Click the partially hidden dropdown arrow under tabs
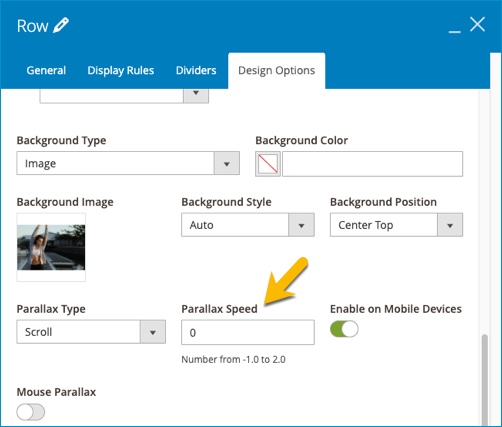 click(196, 96)
